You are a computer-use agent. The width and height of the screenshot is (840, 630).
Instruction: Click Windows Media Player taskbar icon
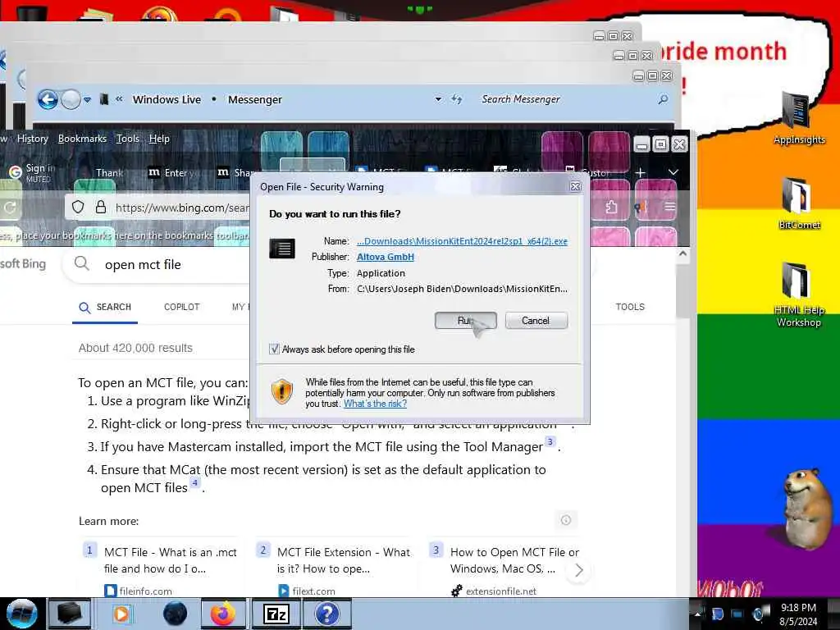click(x=121, y=614)
